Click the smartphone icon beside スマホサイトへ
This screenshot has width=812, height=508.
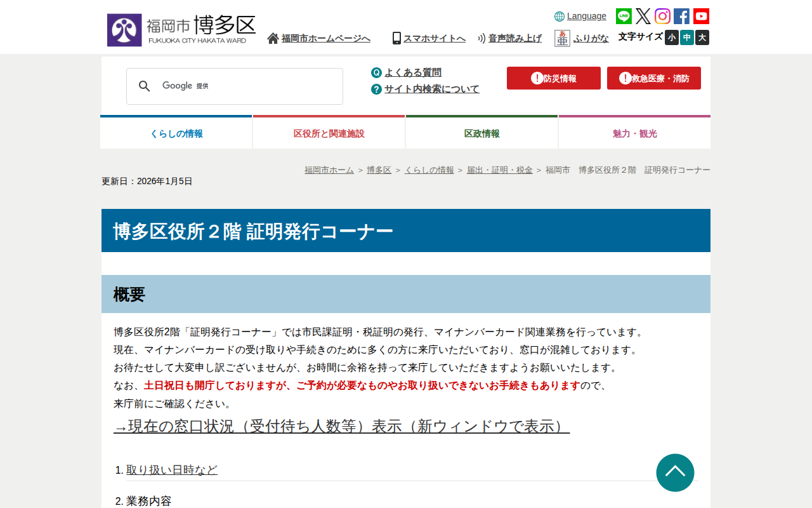click(396, 38)
